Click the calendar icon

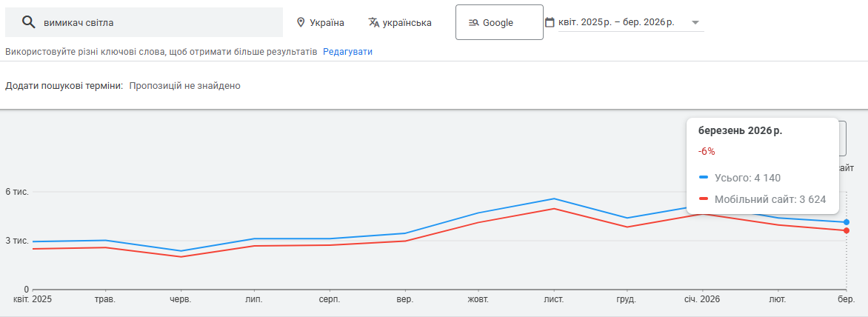click(x=550, y=22)
